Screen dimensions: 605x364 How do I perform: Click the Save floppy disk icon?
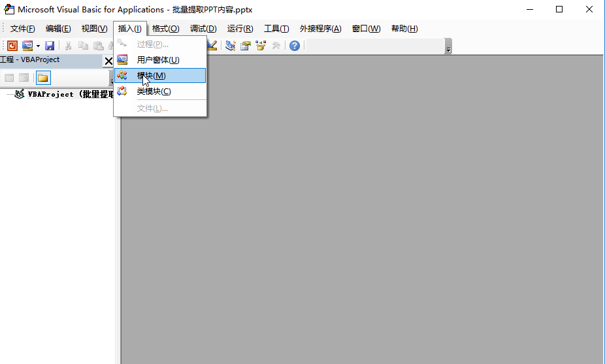(50, 46)
